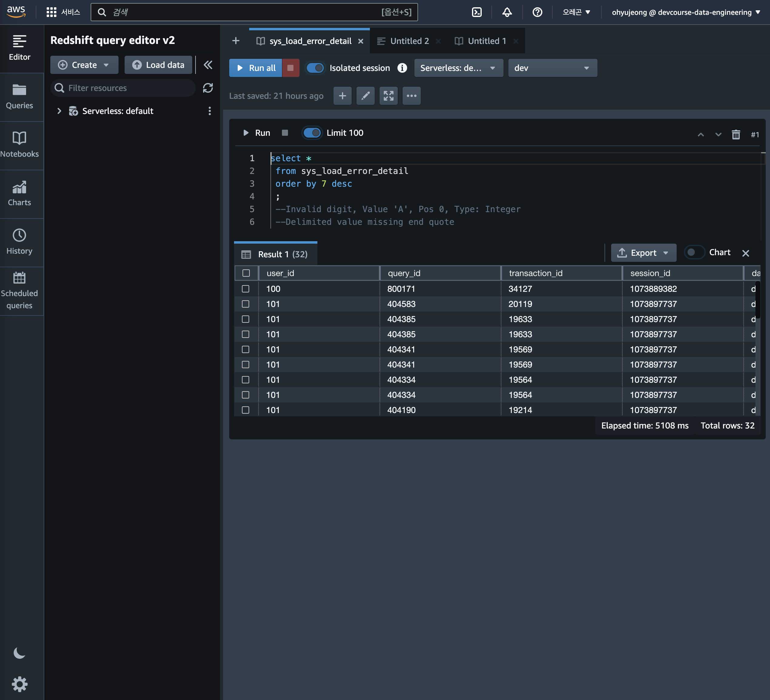Sort by the transaction_id column header
The image size is (770, 700).
pyautogui.click(x=561, y=273)
